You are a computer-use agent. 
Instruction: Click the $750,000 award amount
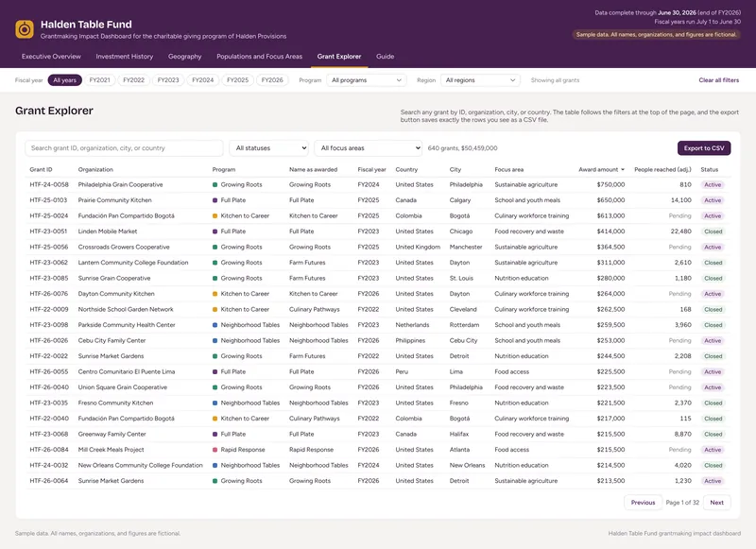tap(610, 184)
